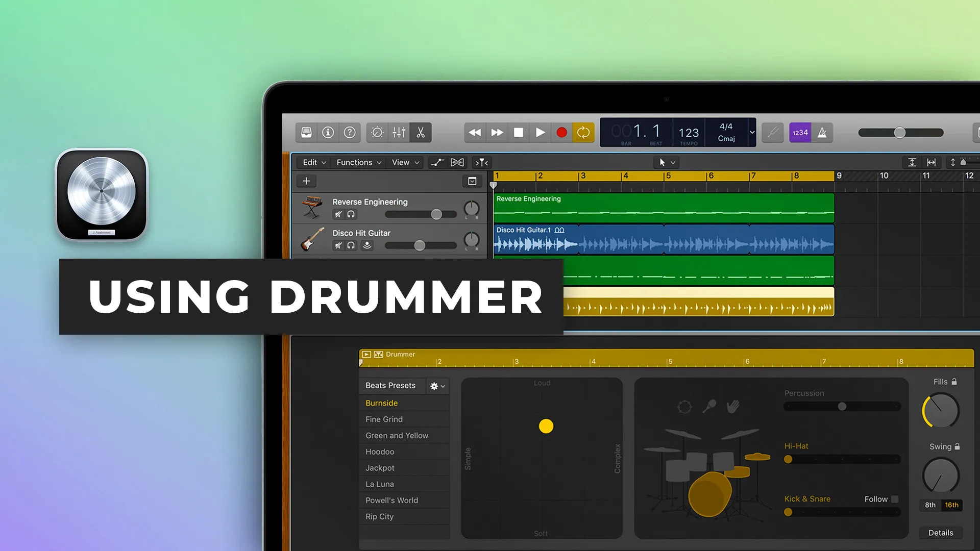
Task: Open the Edit menu in tracks area
Action: [314, 162]
